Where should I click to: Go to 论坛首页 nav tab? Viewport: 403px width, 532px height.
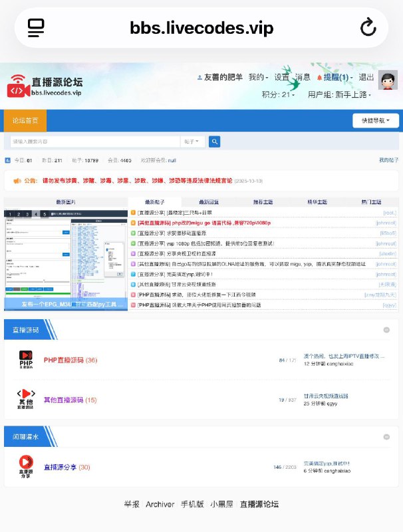click(25, 120)
